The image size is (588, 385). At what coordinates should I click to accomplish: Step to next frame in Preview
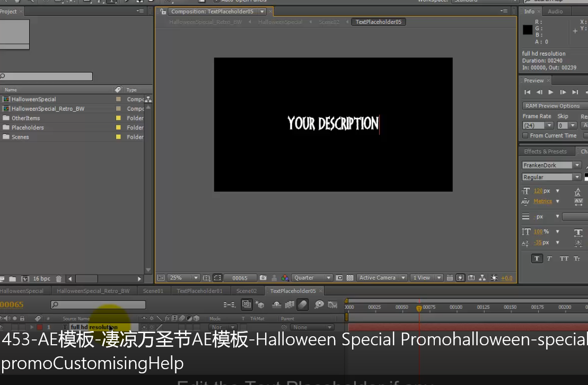[x=563, y=92]
